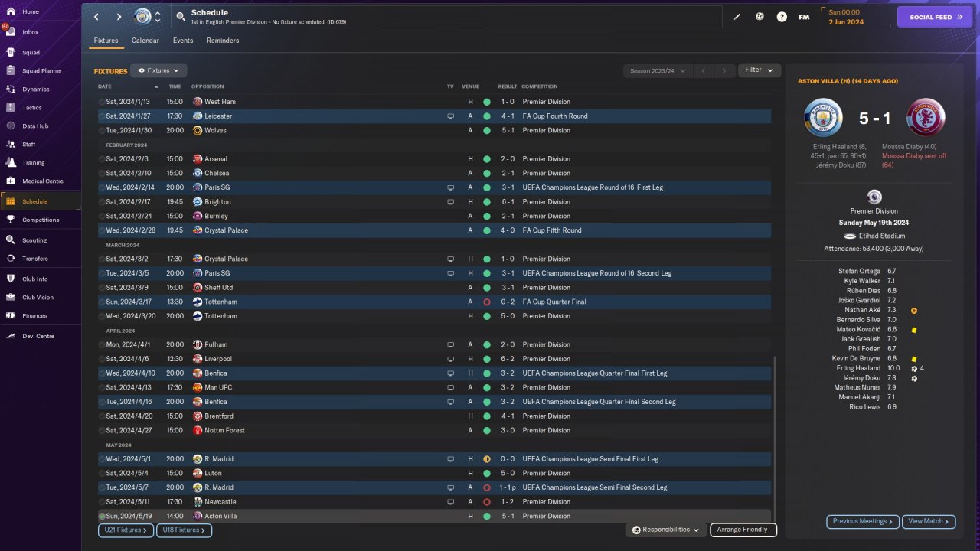Select the Fixtures tab
The width and height of the screenshot is (980, 551).
coord(106,41)
